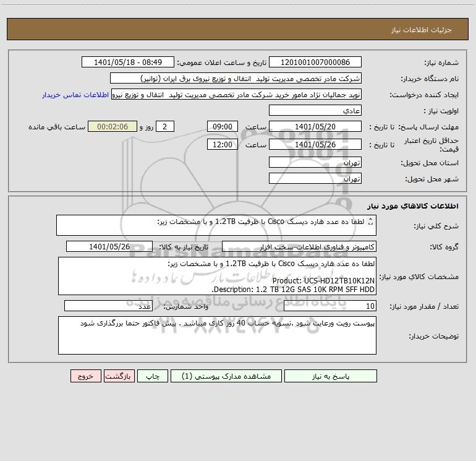Open اطلاعات تماس خریدار link
The width and height of the screenshot is (476, 461).
(75, 95)
